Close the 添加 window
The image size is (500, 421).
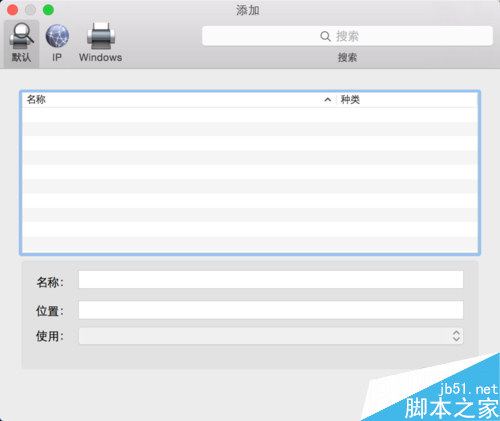(x=13, y=10)
